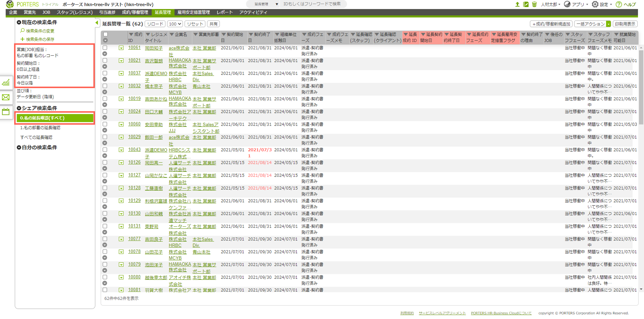
Task: Open row 10061 action dropdown arrow
Action: tap(121, 48)
